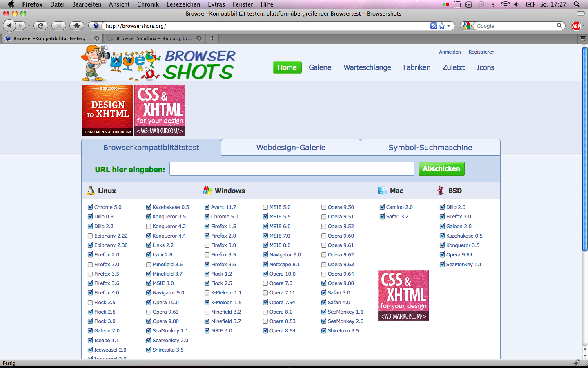588x368 pixels.
Task: Click the Time Machine menu bar icon
Action: 481,4
